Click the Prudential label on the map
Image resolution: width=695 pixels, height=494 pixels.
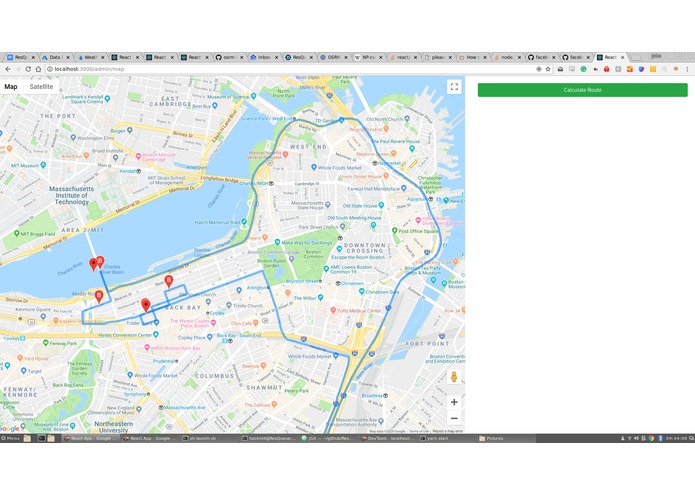(163, 361)
